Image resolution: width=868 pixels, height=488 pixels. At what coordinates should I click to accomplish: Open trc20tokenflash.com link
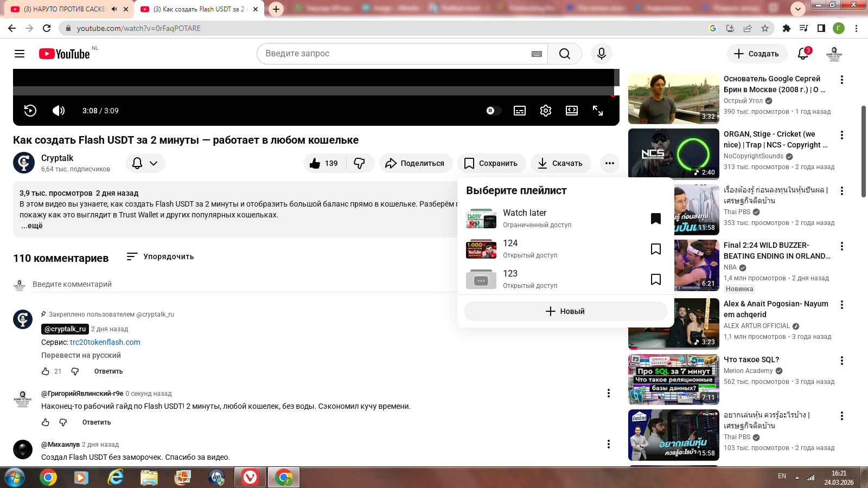(105, 342)
